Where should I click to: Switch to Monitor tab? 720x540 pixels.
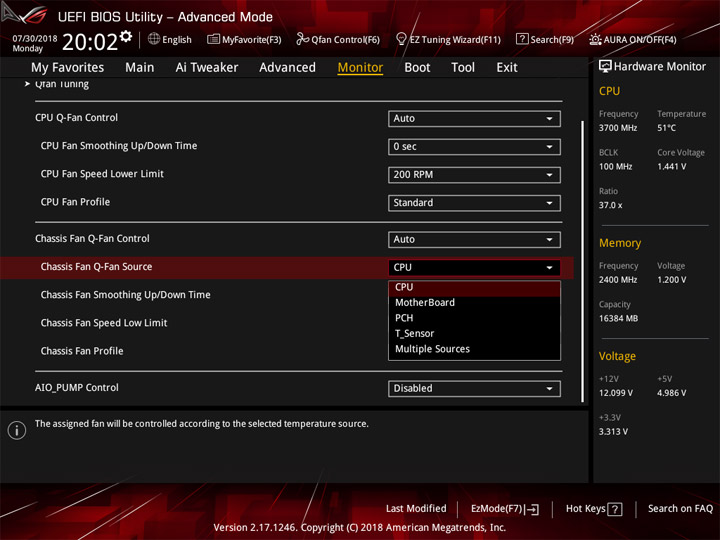tap(360, 68)
